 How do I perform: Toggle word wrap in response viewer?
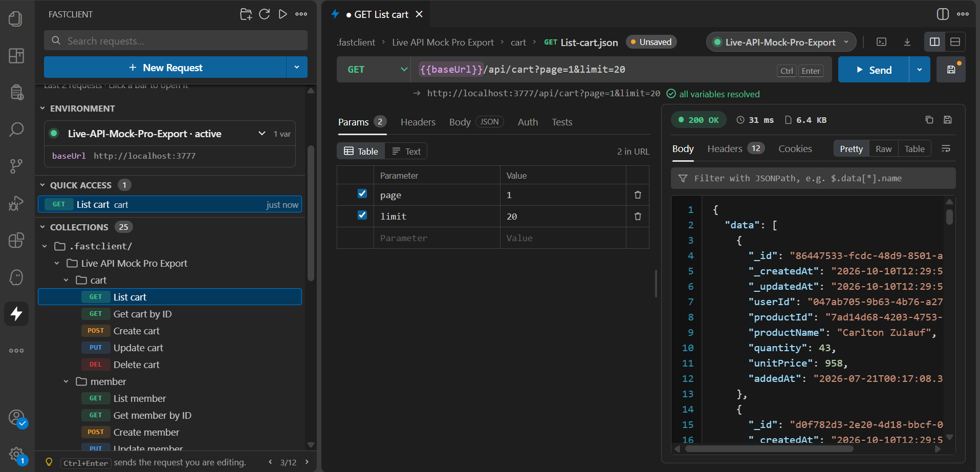click(x=946, y=148)
